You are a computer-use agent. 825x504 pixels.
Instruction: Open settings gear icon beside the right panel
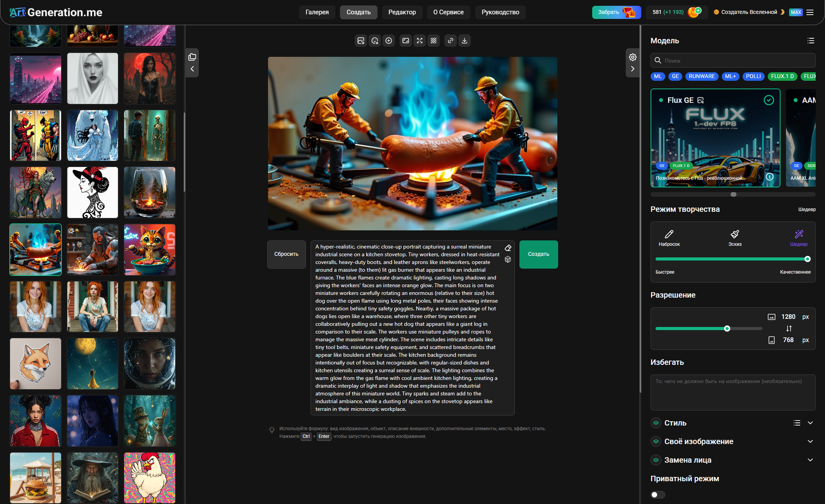[632, 57]
